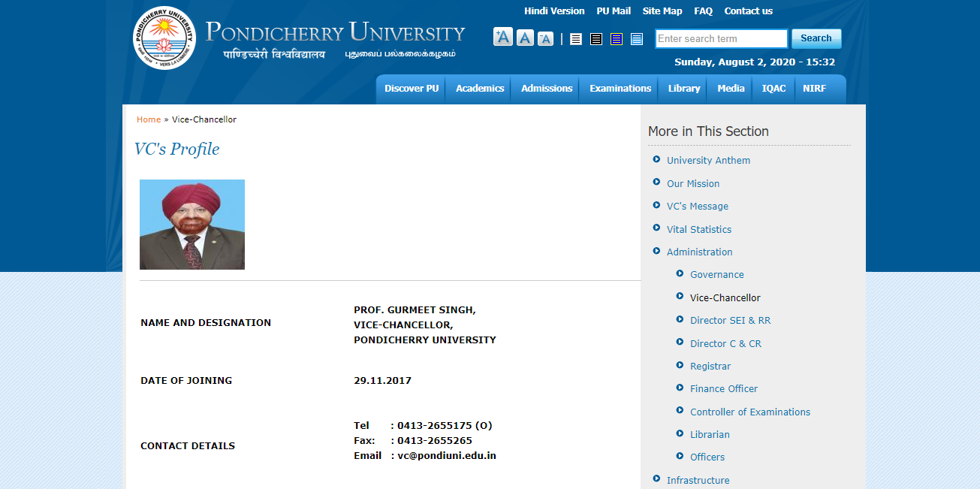Click the bullet icon beside VC's Message
Viewport: 980px width, 489px height.
click(x=657, y=205)
